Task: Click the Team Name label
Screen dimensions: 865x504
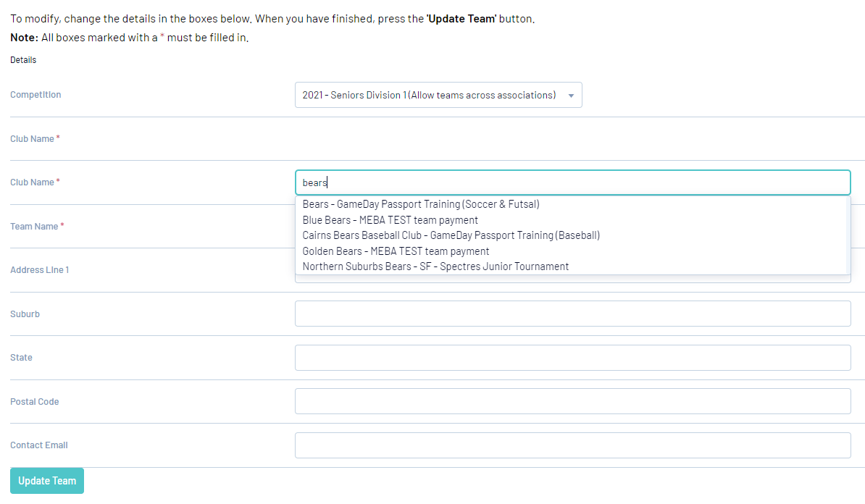Action: pos(34,227)
